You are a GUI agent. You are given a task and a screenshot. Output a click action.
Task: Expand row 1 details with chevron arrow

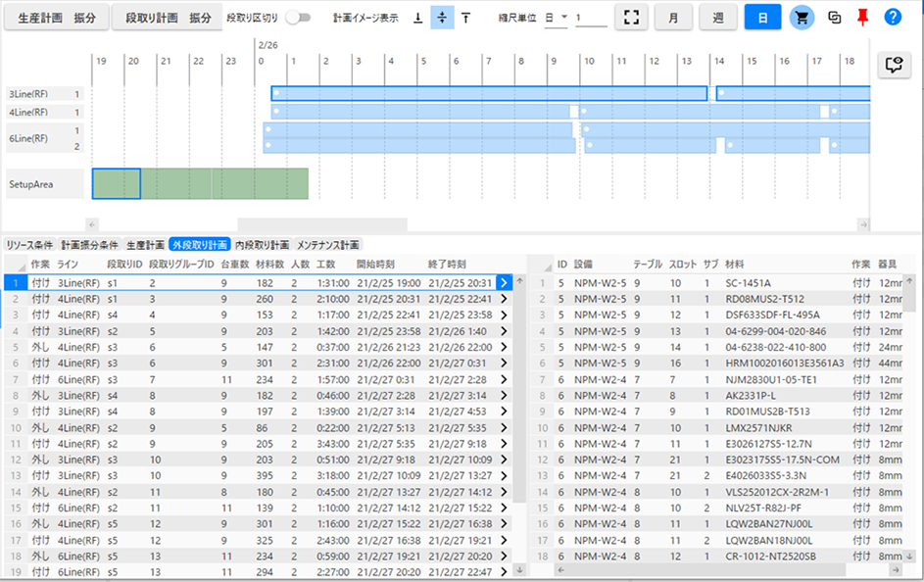point(504,282)
